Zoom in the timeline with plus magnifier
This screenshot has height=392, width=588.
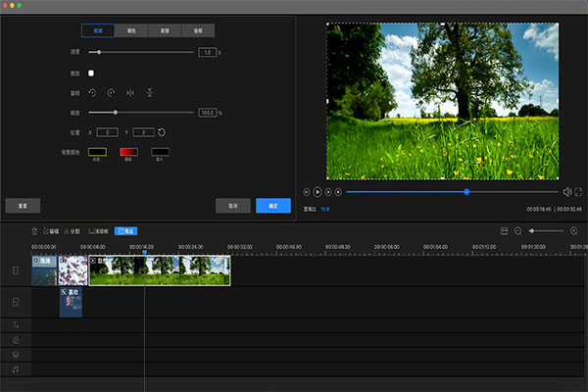point(574,231)
